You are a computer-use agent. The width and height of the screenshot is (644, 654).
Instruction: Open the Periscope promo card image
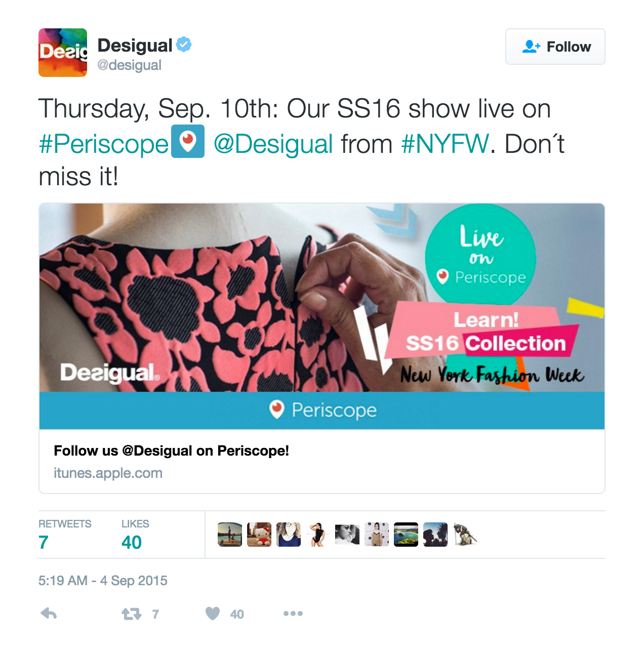(x=322, y=316)
